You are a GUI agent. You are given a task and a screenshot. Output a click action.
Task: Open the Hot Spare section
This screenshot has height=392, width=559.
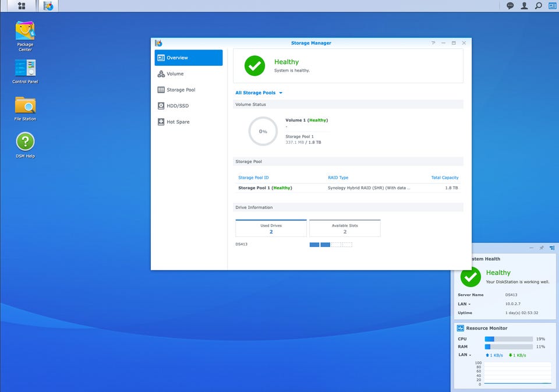click(189, 122)
